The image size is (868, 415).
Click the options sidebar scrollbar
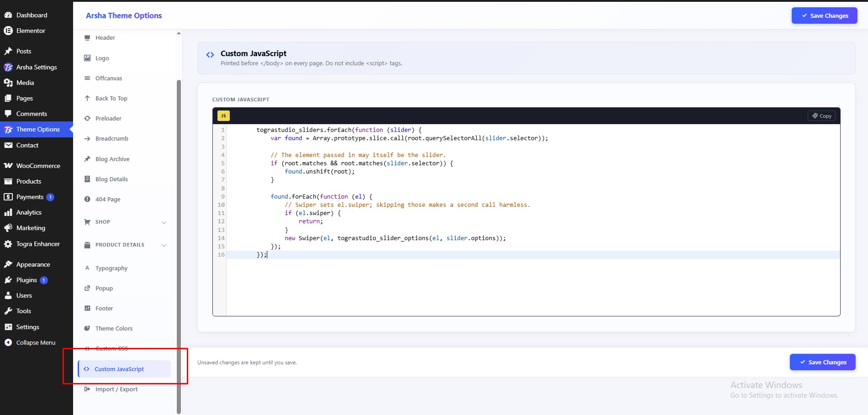click(x=179, y=247)
